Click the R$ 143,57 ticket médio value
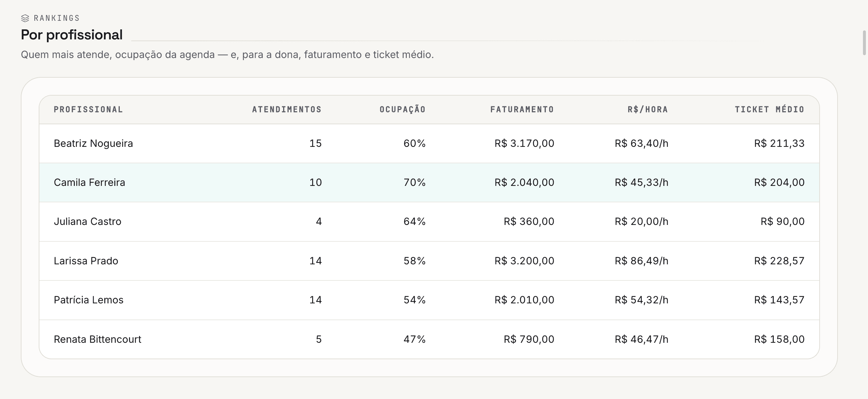Screen dimensions: 868x399 tap(779, 300)
